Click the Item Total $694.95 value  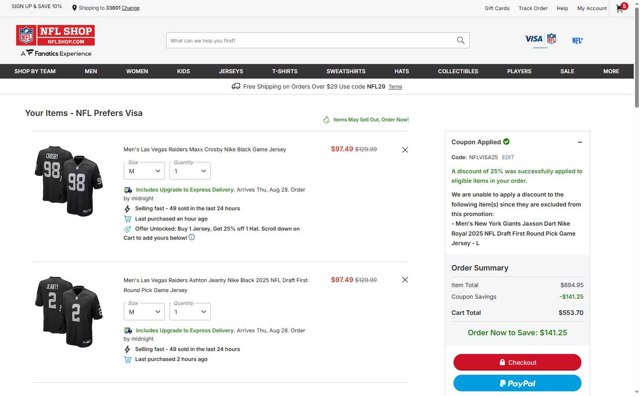point(571,285)
